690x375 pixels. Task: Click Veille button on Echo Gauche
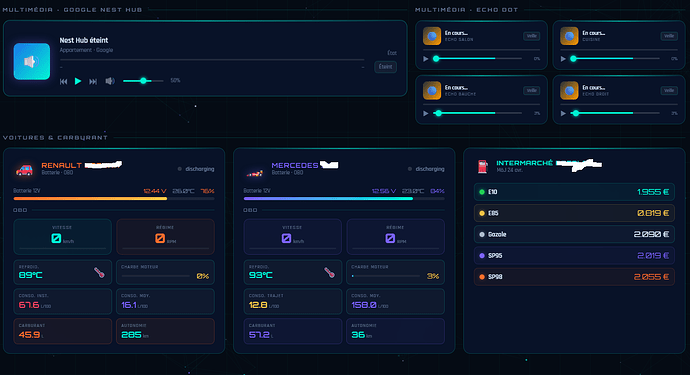(532, 91)
